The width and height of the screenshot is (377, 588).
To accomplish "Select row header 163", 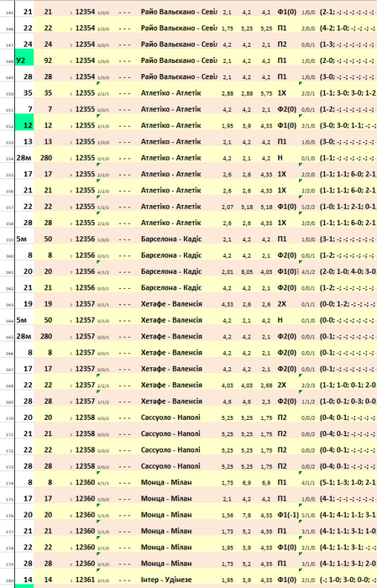I will tap(9, 305).
